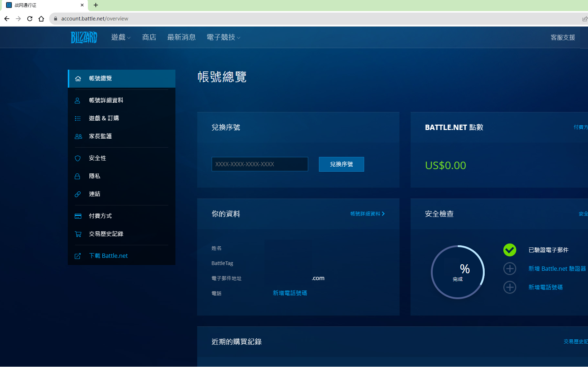The image size is (588, 367).
Task: Expand the 遊戲 dropdown menu
Action: (121, 37)
